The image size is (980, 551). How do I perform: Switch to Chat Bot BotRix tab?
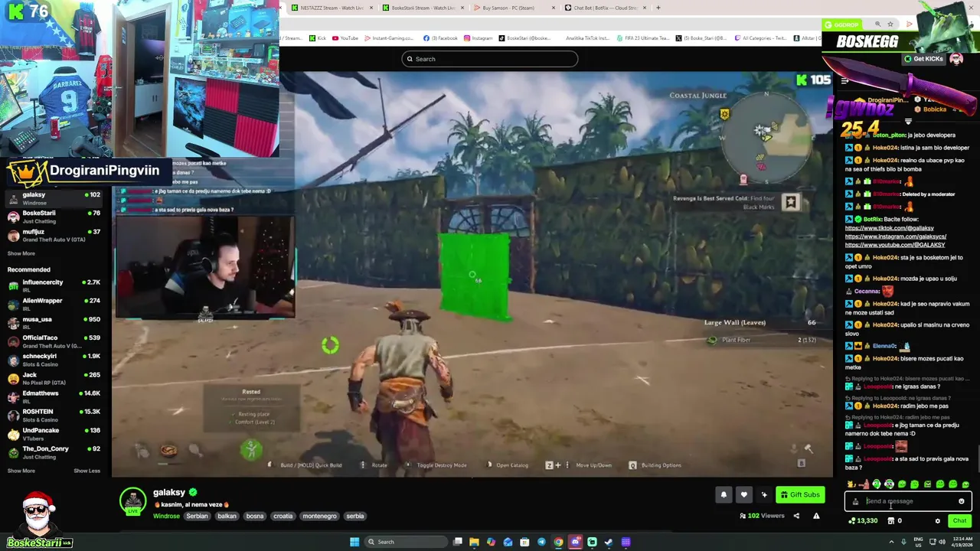coord(605,8)
